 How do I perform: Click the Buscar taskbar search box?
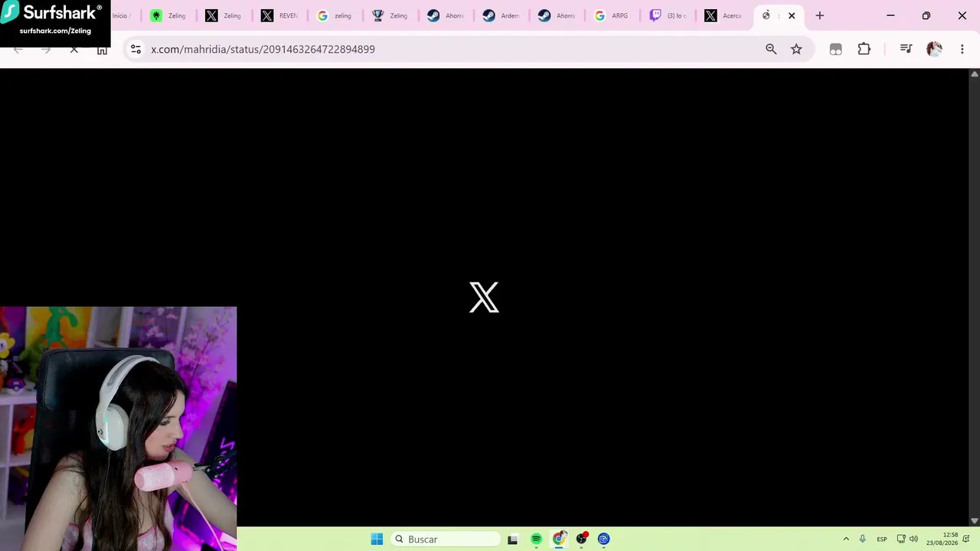click(x=445, y=539)
